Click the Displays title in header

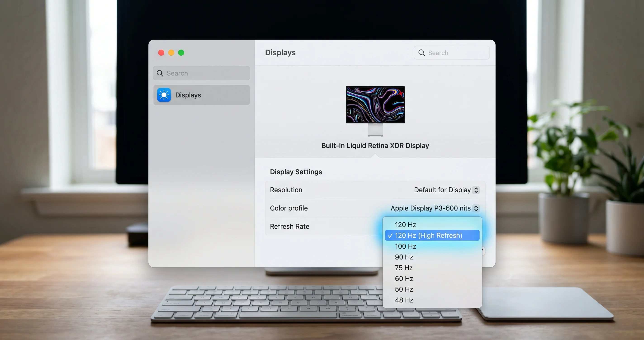pyautogui.click(x=280, y=52)
